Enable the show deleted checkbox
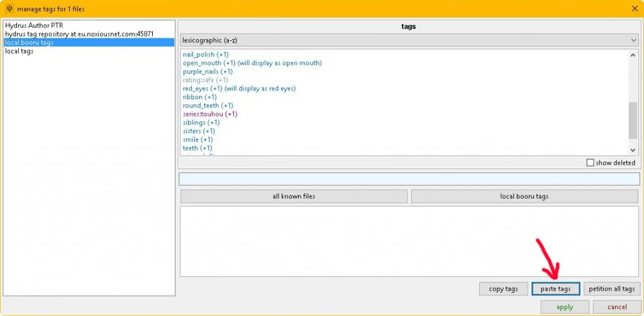The width and height of the screenshot is (644, 316). (590, 163)
